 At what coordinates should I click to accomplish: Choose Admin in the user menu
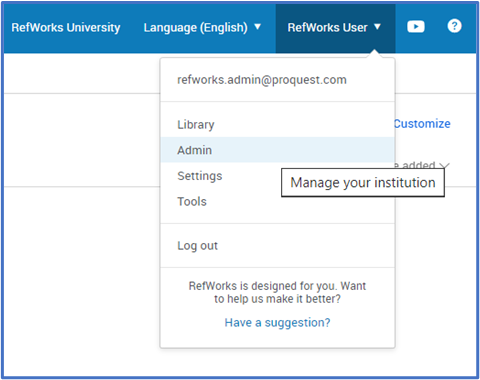(x=277, y=150)
